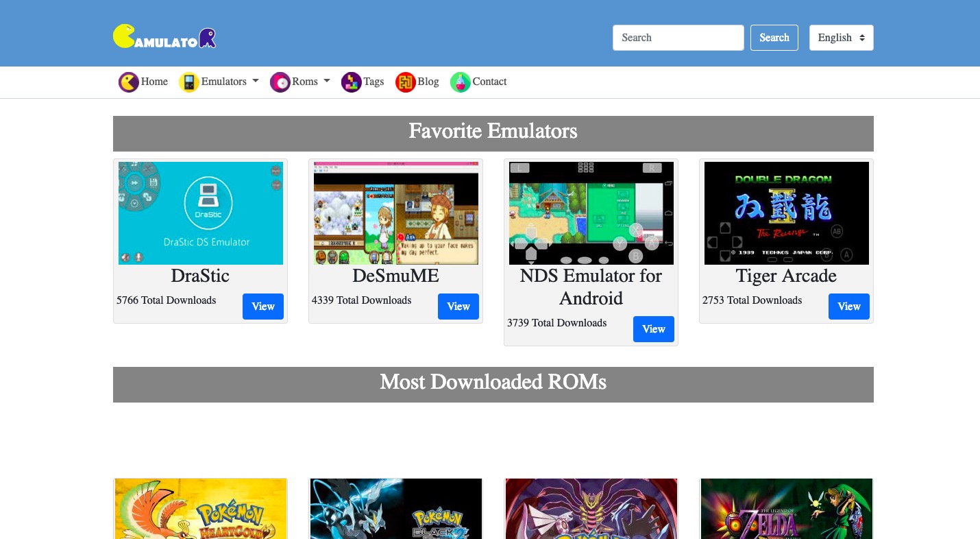The width and height of the screenshot is (980, 539).
Task: Click the yellow handheld Emulators icon
Action: [188, 82]
